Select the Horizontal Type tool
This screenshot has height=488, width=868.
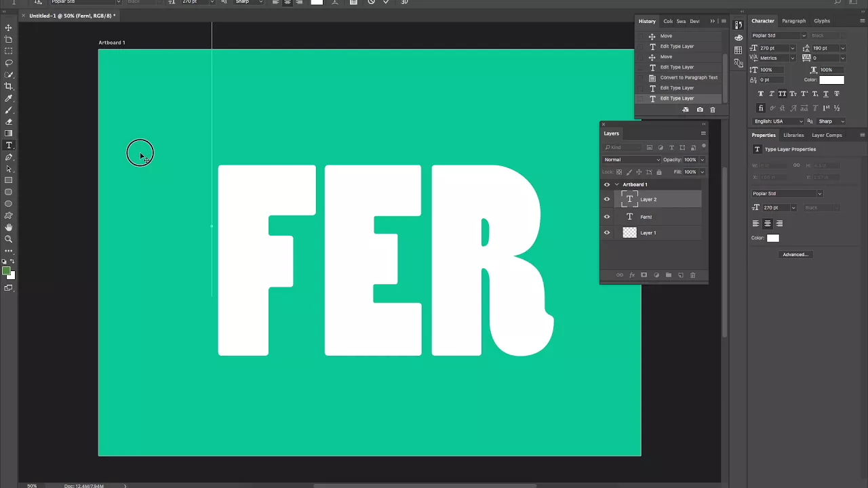9,145
